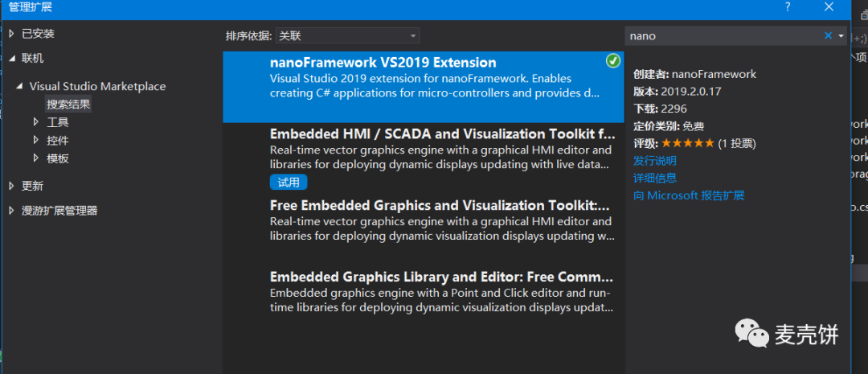Select Embedded Graphics Library and Editor result
The image size is (868, 374).
tap(424, 301)
